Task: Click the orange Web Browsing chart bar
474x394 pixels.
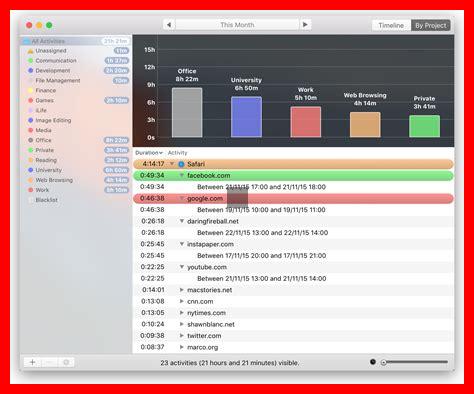Action: point(365,125)
